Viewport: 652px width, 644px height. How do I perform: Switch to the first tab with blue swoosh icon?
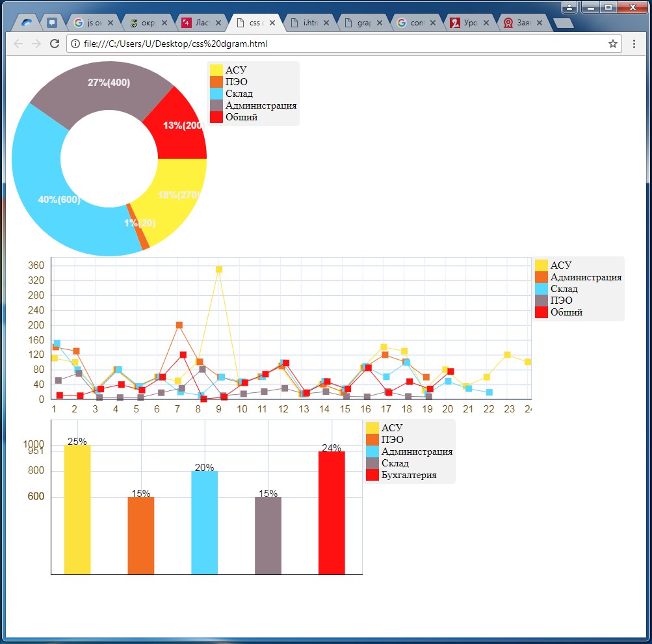pos(27,23)
